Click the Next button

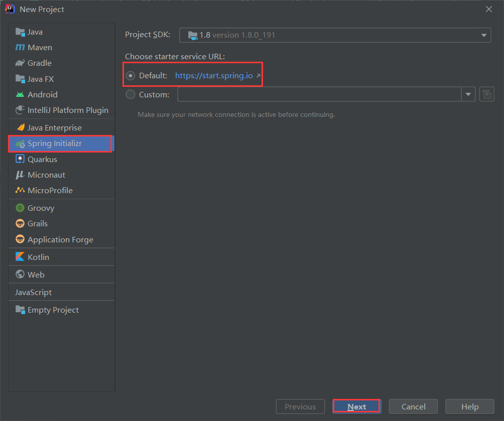(357, 406)
